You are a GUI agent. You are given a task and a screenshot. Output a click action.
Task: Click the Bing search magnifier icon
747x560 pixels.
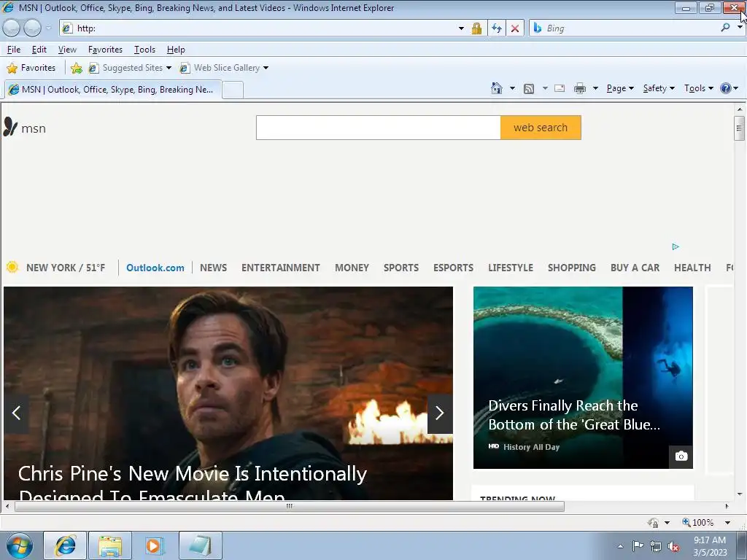725,28
